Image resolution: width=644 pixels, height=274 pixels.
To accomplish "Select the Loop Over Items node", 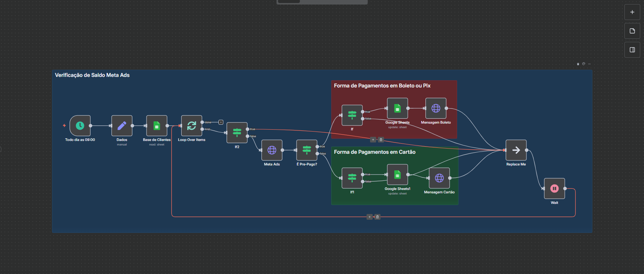I will 191,126.
